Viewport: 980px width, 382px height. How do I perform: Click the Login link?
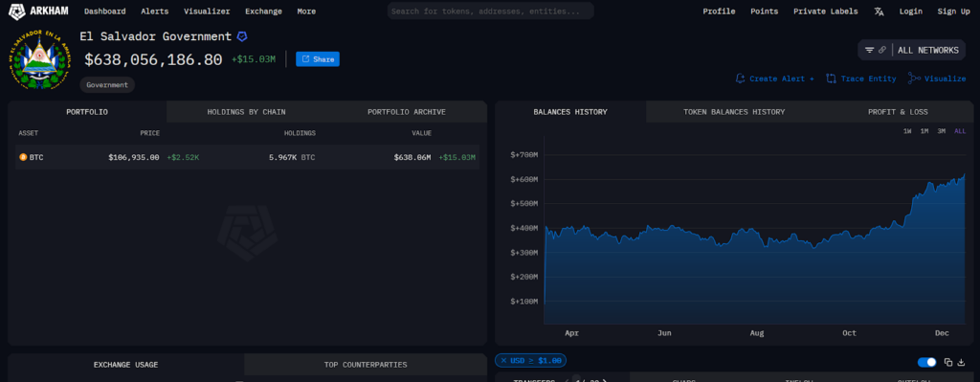(911, 11)
